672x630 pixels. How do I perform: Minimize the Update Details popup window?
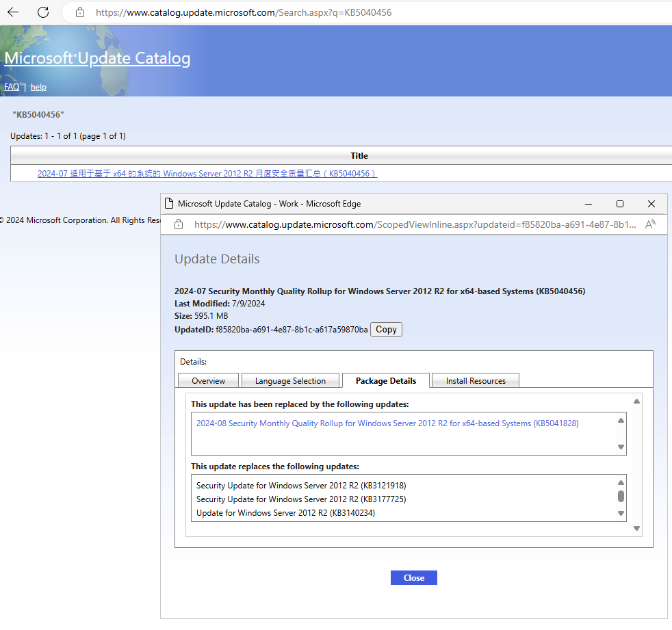point(589,204)
